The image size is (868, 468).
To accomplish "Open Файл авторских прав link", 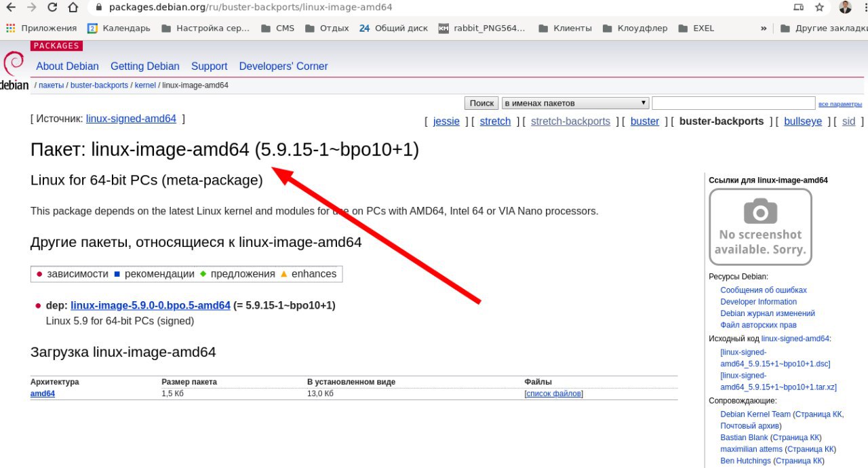I will pyautogui.click(x=758, y=325).
